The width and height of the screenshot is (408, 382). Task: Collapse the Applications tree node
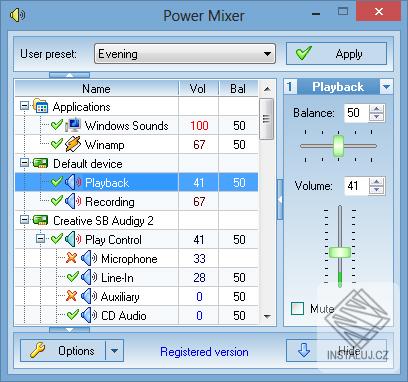(x=24, y=106)
